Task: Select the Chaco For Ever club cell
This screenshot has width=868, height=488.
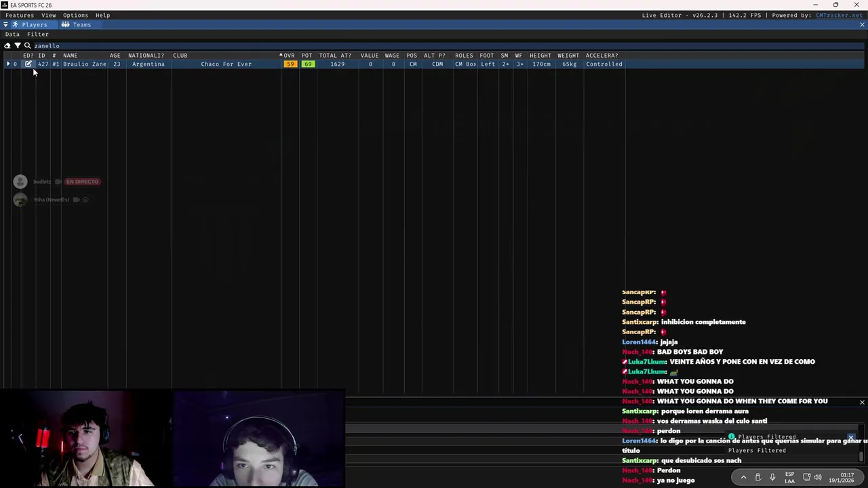Action: point(226,64)
